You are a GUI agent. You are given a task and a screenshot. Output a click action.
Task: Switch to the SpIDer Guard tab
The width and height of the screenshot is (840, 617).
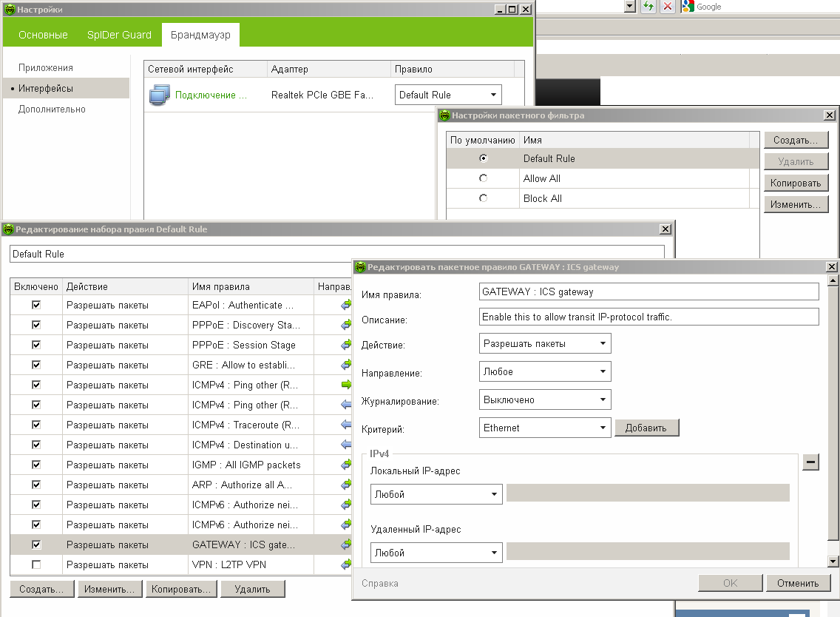(x=119, y=35)
